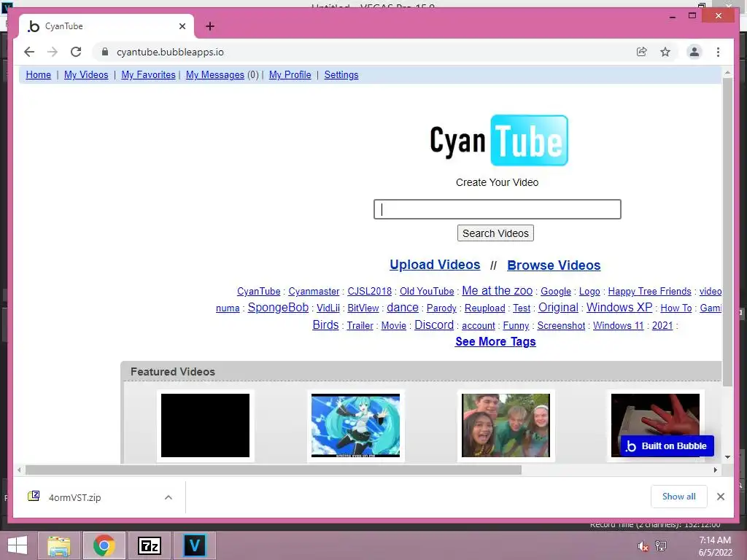Close the CyanTube tab
This screenshot has height=560, width=747.
tap(182, 26)
